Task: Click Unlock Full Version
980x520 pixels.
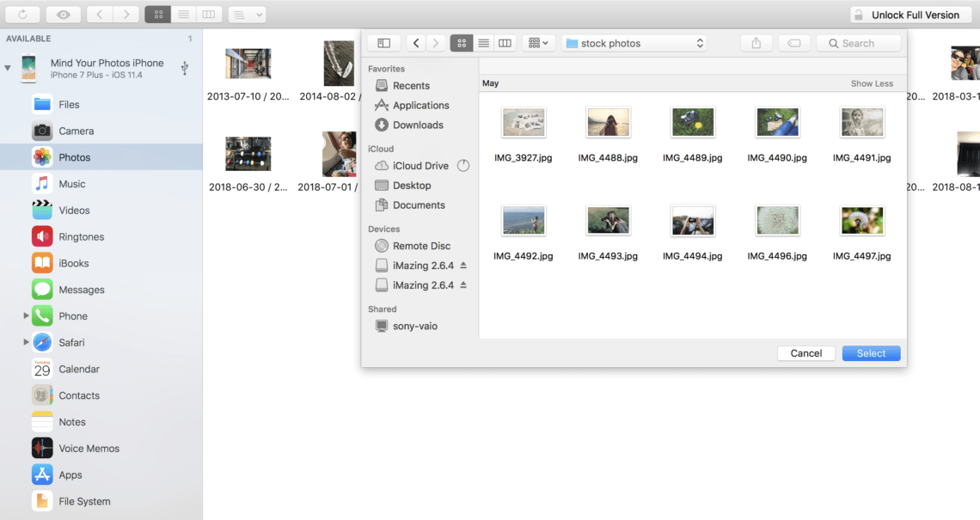Action: (910, 14)
